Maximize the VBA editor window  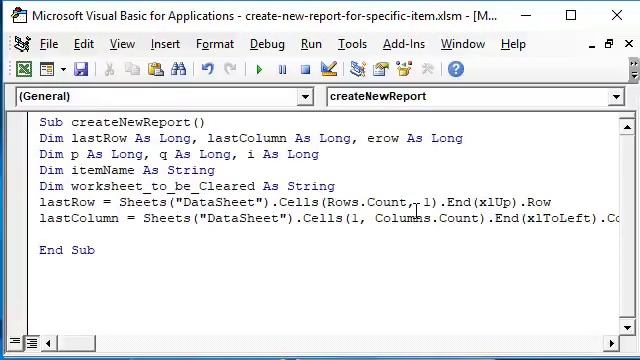[571, 16]
